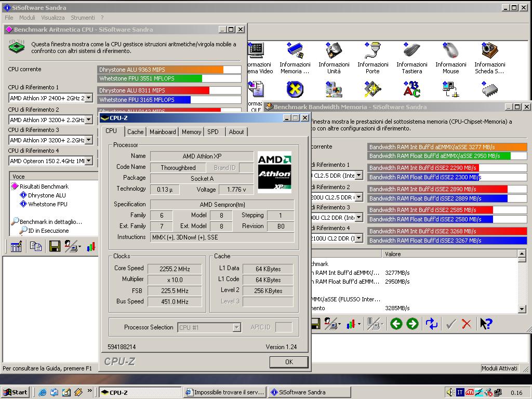
Task: Open the Moduli menu in Sandra
Action: coord(27,18)
